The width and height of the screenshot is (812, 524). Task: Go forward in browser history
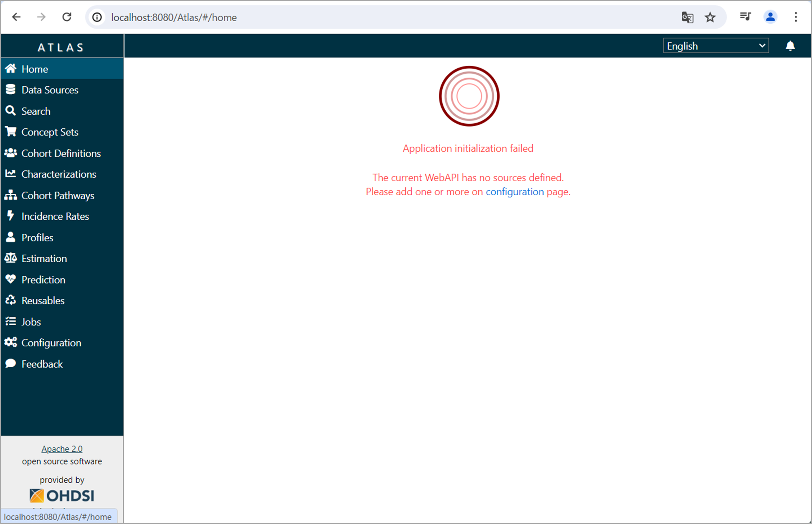(41, 17)
